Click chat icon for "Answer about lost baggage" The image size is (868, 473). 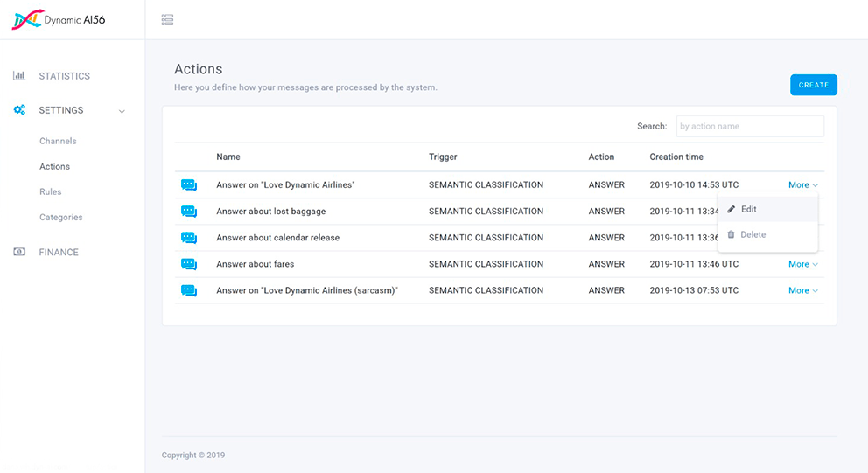tap(189, 212)
